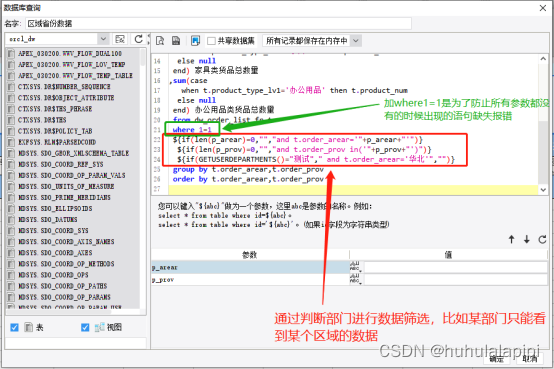Select MDSYS.SDO_COORD_OP_PARAM_VALS in table list
The width and height of the screenshot is (554, 369).
(x=72, y=175)
